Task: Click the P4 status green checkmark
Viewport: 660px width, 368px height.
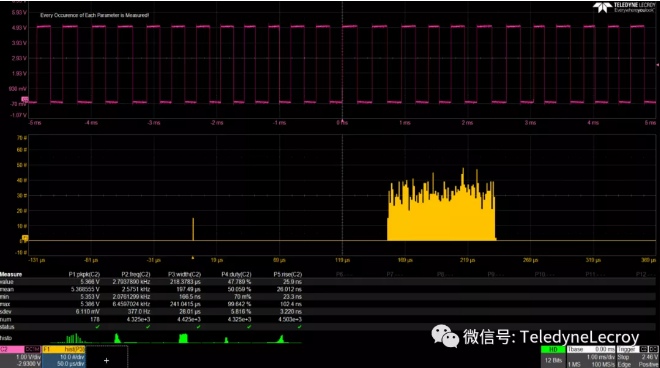Action: tap(249, 327)
